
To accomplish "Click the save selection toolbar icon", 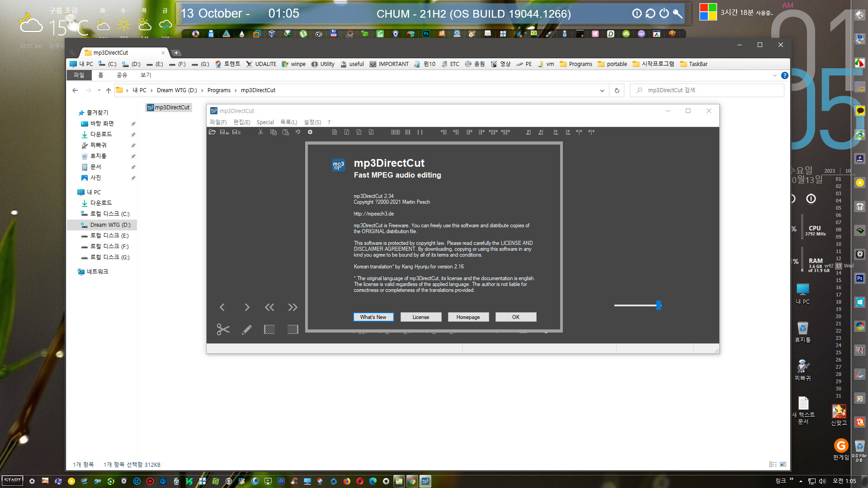I will coord(224,132).
